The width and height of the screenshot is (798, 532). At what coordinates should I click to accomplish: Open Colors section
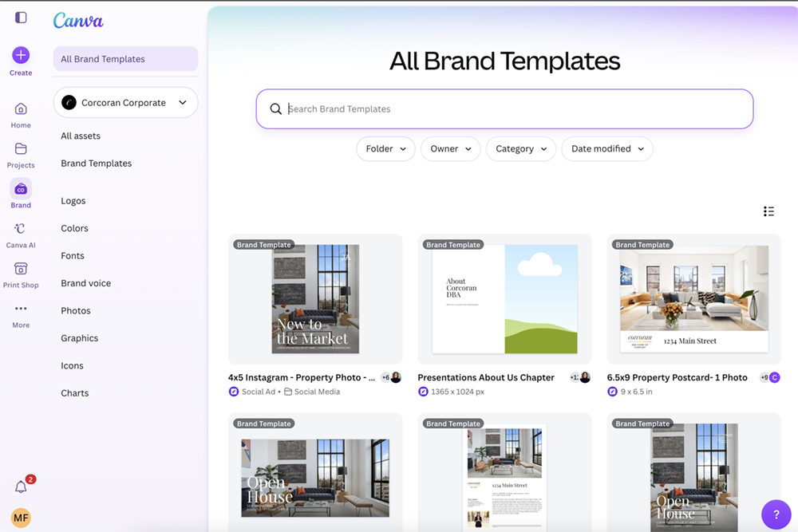tap(74, 228)
